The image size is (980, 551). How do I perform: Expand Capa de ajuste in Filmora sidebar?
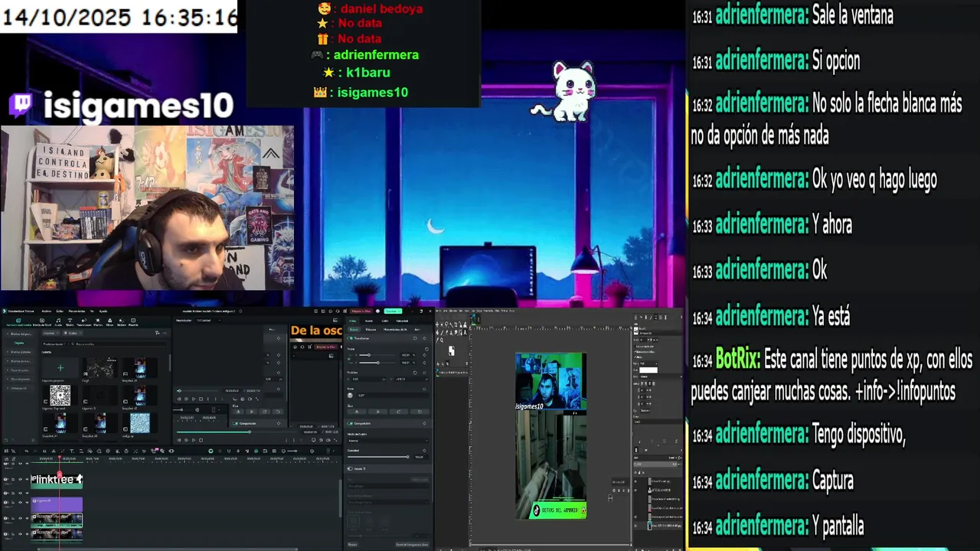pyautogui.click(x=19, y=370)
